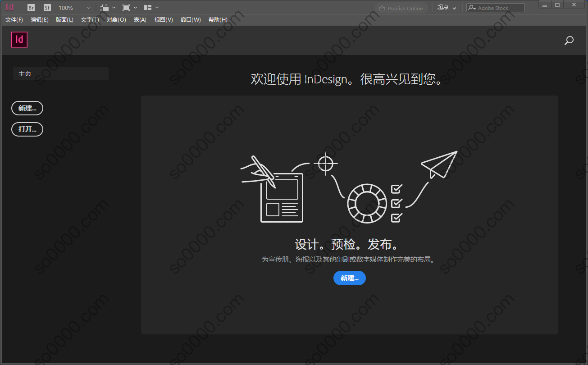Open the Adobe Stock search magnifier dropdown
Screen dimensions: 588x365
(x=472, y=8)
